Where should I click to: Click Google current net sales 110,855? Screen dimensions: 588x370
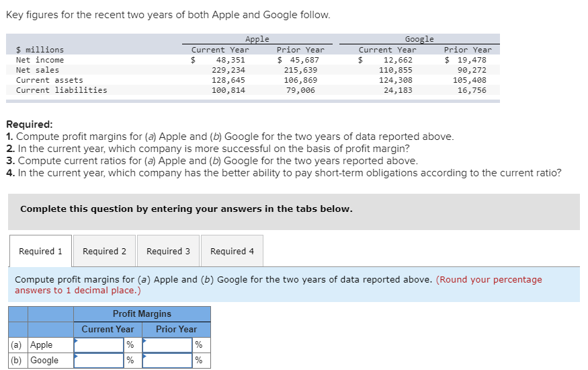[x=396, y=70]
